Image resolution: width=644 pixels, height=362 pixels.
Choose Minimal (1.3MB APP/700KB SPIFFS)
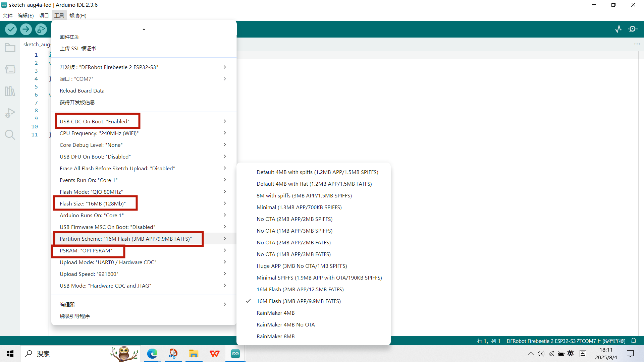click(x=313, y=207)
